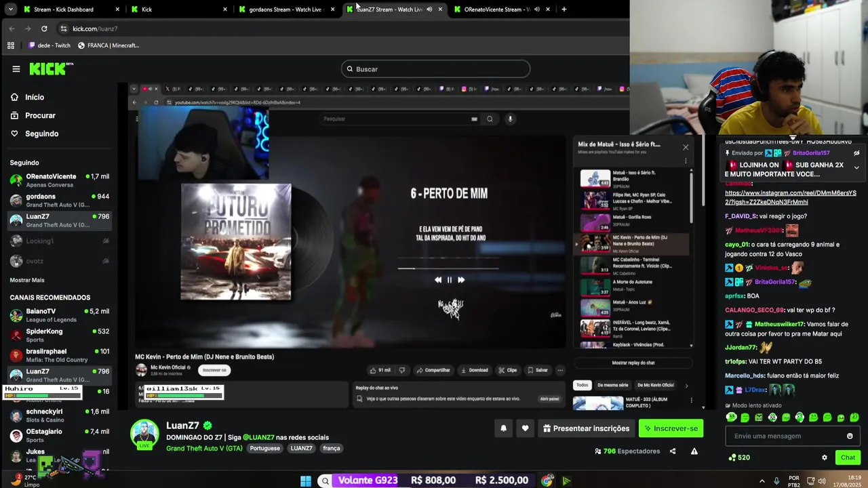Click the Kick logo
The height and width of the screenshot is (488, 868).
[51, 68]
